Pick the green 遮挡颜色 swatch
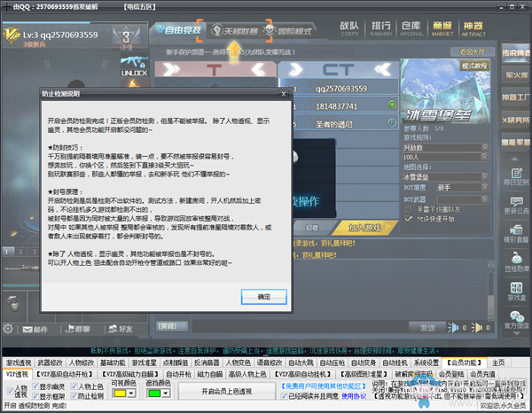The image size is (532, 413). pyautogui.click(x=154, y=394)
